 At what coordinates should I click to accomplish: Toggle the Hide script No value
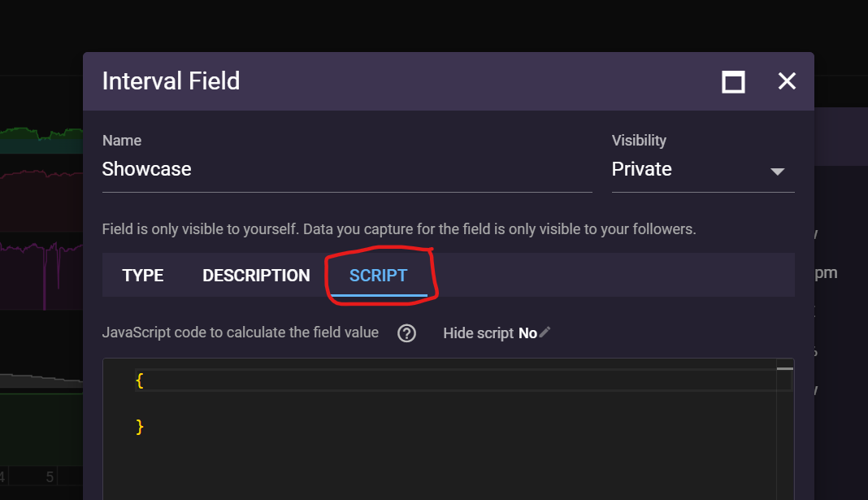(527, 333)
